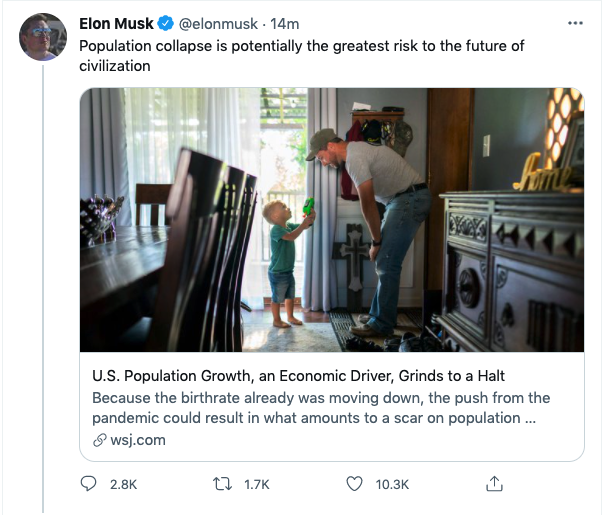604x515 pixels.
Task: Open the 14m tweet timestamp
Action: coord(284,24)
